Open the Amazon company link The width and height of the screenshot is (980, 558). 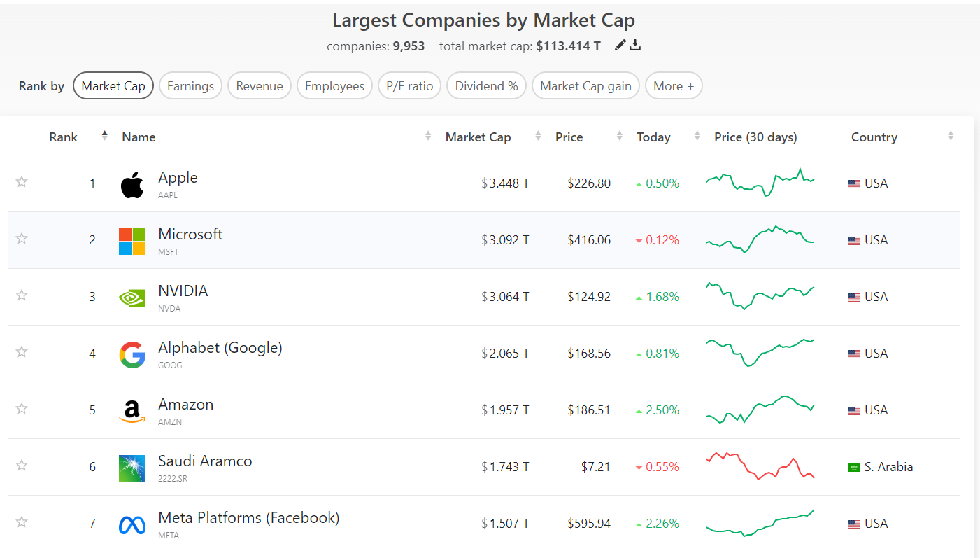(185, 405)
